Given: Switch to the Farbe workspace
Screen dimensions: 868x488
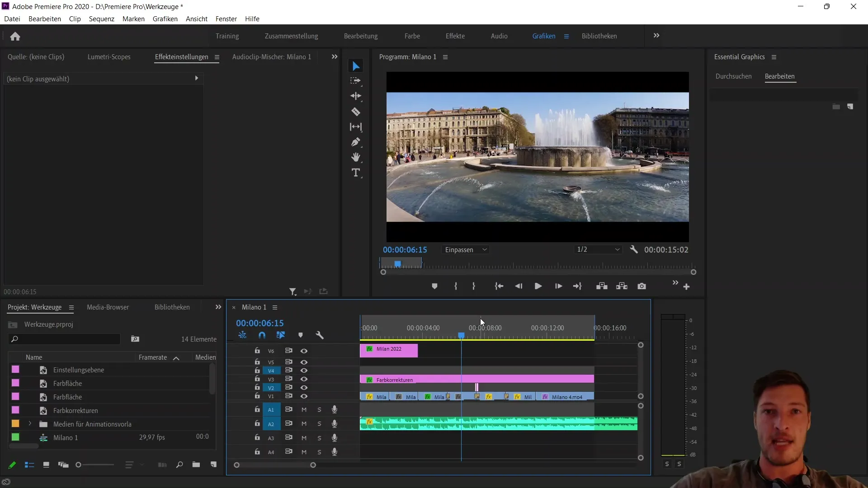Looking at the screenshot, I should tap(412, 36).
